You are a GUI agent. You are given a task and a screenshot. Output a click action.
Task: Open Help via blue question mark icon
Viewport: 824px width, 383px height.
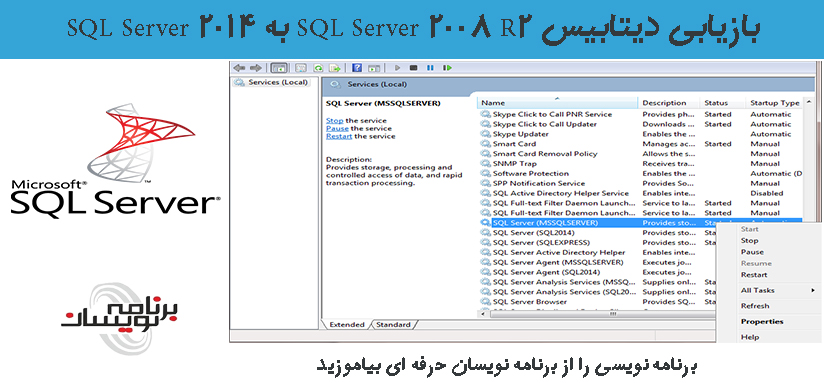(x=357, y=68)
